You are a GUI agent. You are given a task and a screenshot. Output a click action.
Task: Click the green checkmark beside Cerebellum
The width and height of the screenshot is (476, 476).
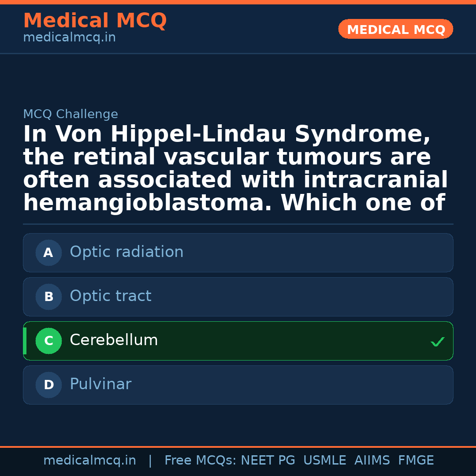tap(437, 342)
